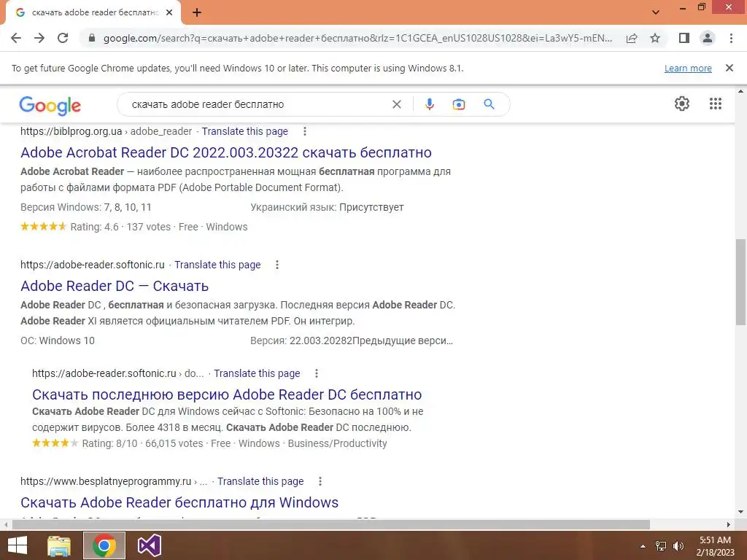Screen dimensions: 747x560
Task: Open 'Скачать Adobe Reader бесплатно для Windows'
Action: pos(179,502)
